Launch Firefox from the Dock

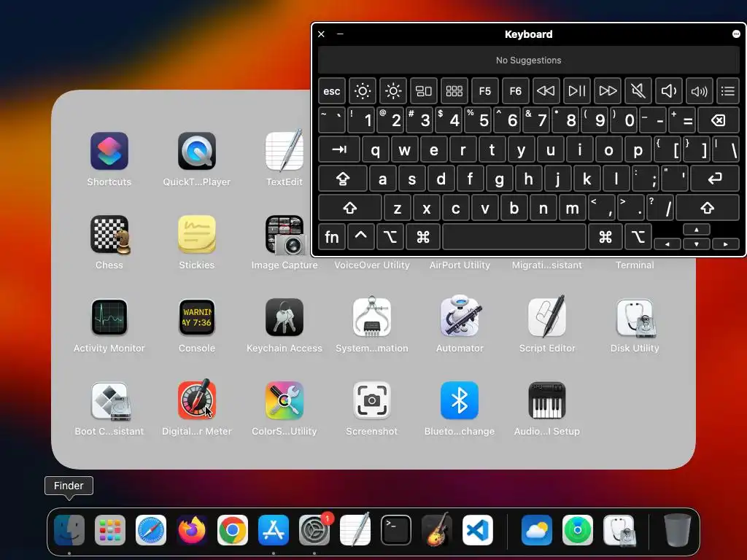tap(192, 530)
